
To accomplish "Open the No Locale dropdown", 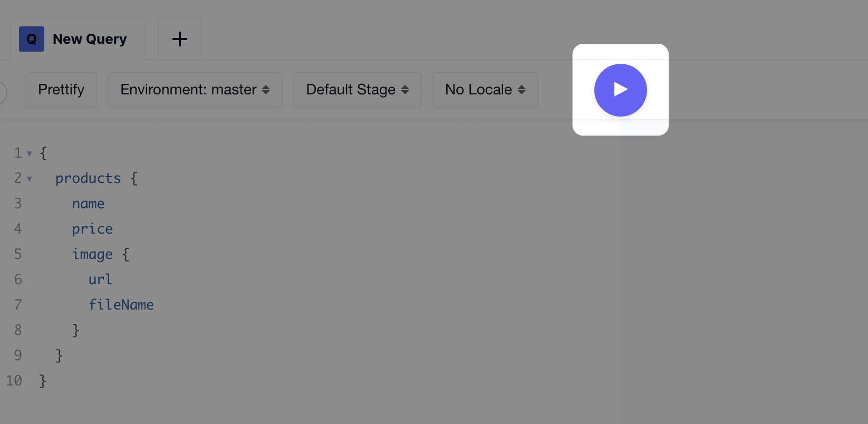I will point(485,90).
